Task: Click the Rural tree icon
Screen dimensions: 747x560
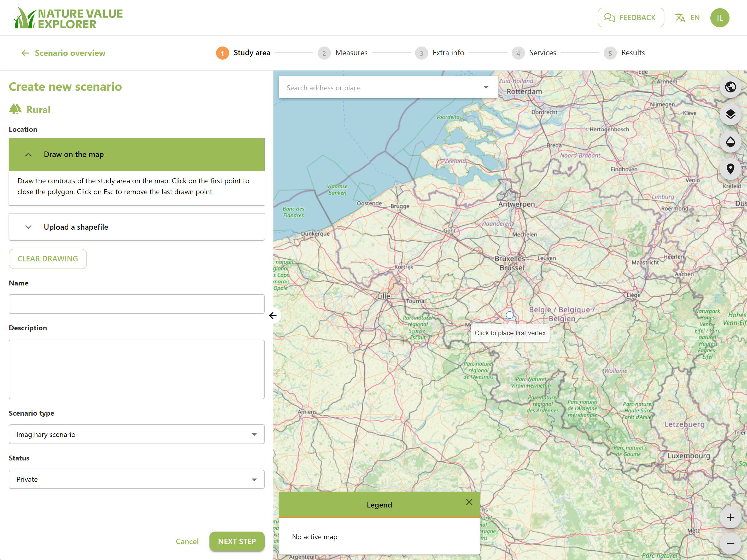Action: pyautogui.click(x=15, y=109)
